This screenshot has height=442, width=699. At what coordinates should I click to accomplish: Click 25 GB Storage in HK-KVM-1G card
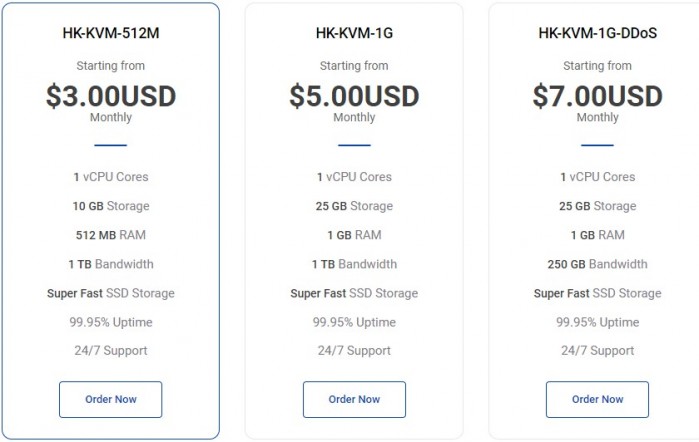point(354,206)
